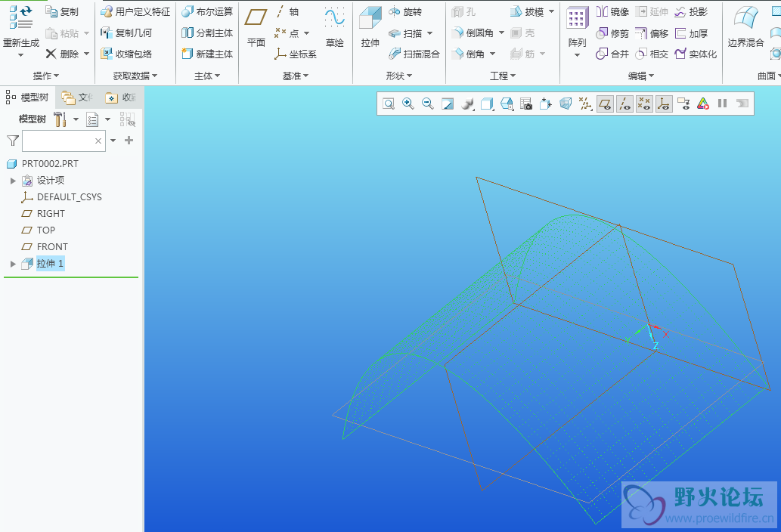Select the TOP datum plane in tree
781x532 pixels.
coord(38,230)
